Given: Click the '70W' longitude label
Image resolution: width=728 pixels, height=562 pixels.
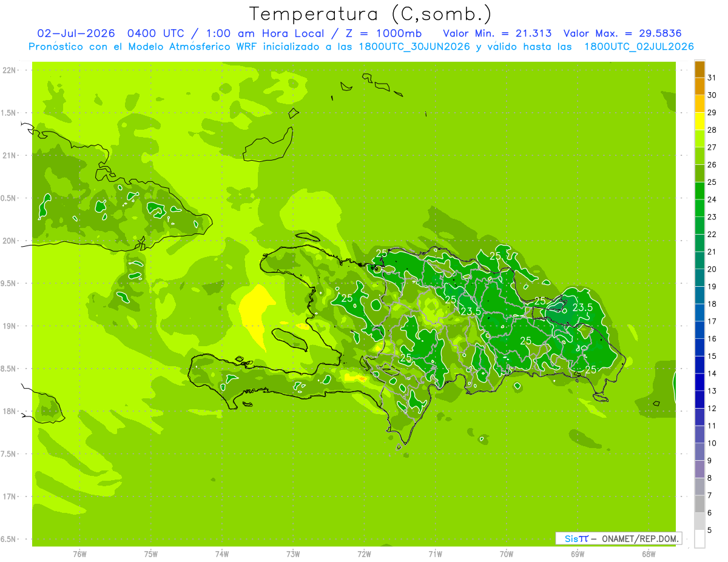Looking at the screenshot, I should 507,554.
